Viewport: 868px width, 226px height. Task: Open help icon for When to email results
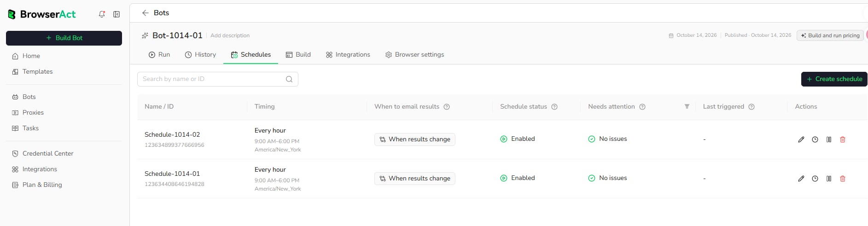tap(447, 107)
